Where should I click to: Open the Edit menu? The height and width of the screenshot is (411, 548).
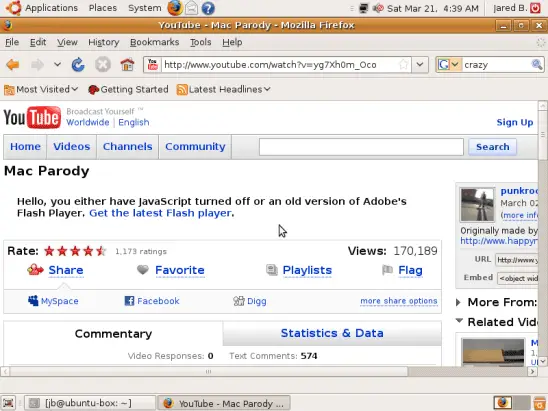pyautogui.click(x=38, y=42)
